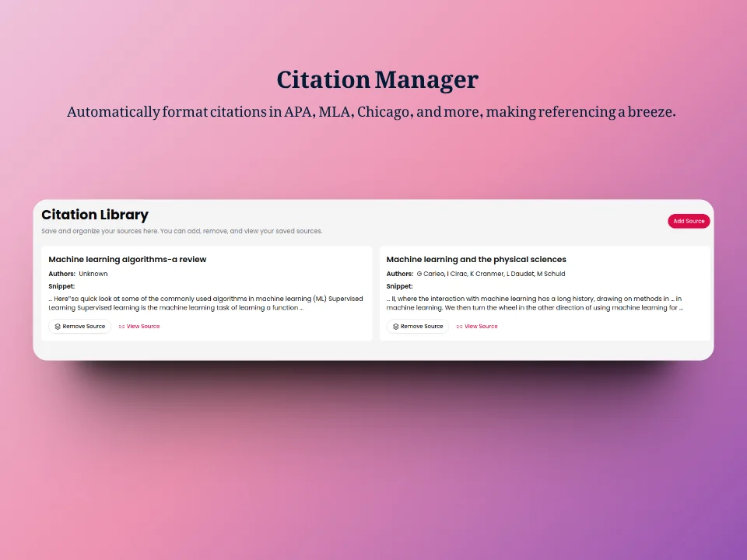The width and height of the screenshot is (747, 560).
Task: Click the remove icon on the algorithms review card
Action: (x=58, y=327)
